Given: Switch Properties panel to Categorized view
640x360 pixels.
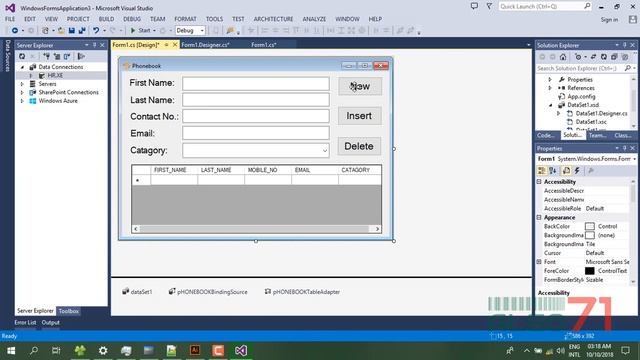Looking at the screenshot, I should pyautogui.click(x=542, y=171).
